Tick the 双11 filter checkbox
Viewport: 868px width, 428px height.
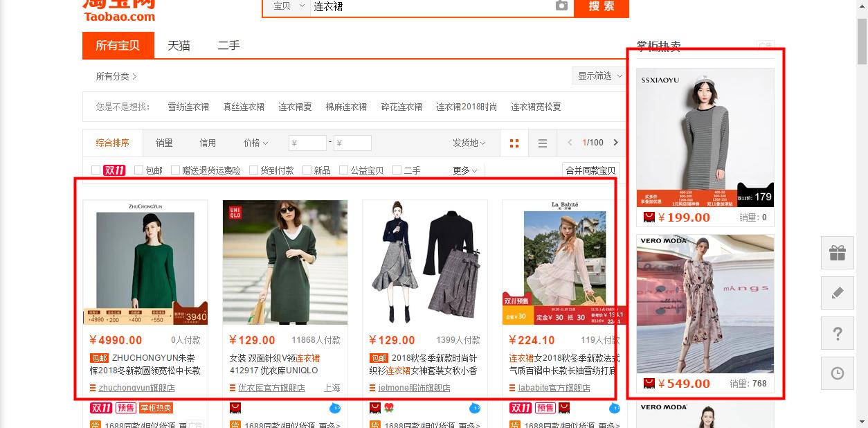[96, 170]
